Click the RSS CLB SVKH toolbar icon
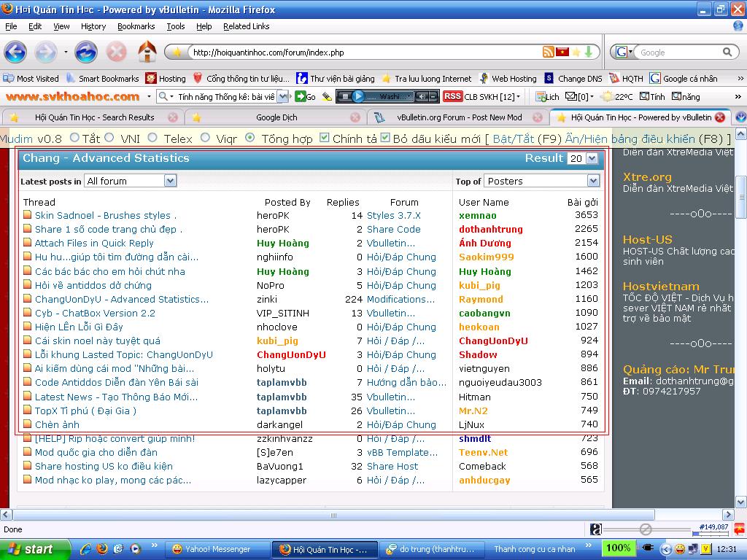 (452, 96)
